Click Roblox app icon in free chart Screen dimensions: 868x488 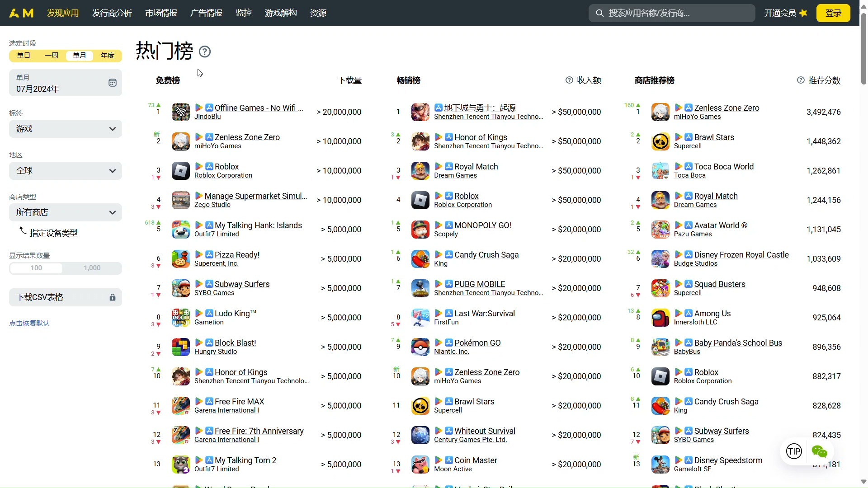coord(181,171)
